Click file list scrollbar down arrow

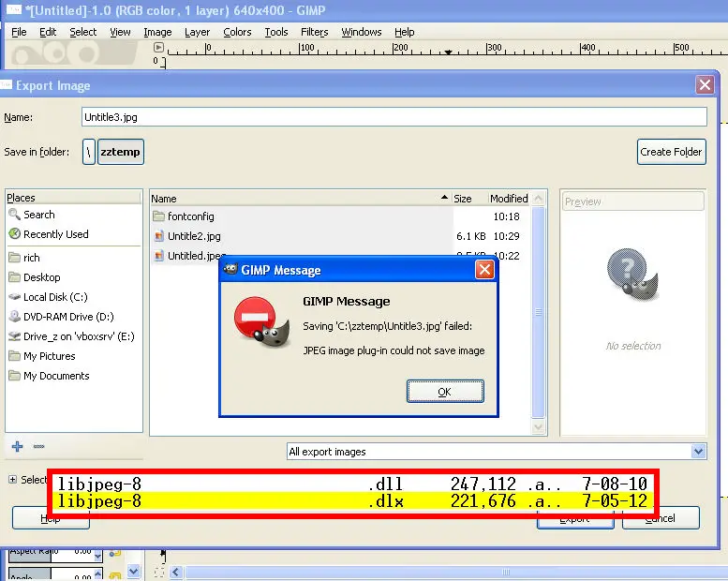(x=538, y=426)
